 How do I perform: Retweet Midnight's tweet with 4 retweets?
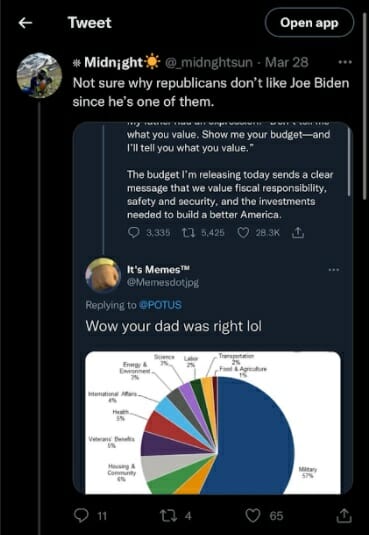coord(168,516)
